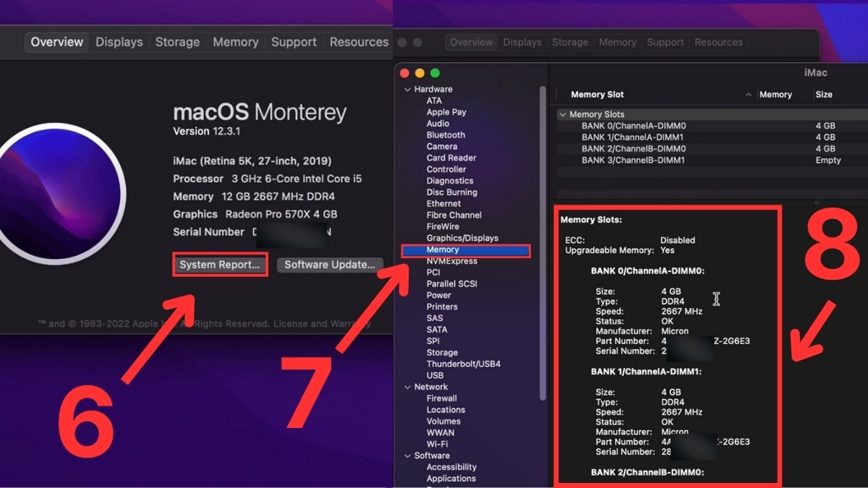Select NVMExpress in sidebar
Screen dimensions: 868x488
[x=451, y=261]
